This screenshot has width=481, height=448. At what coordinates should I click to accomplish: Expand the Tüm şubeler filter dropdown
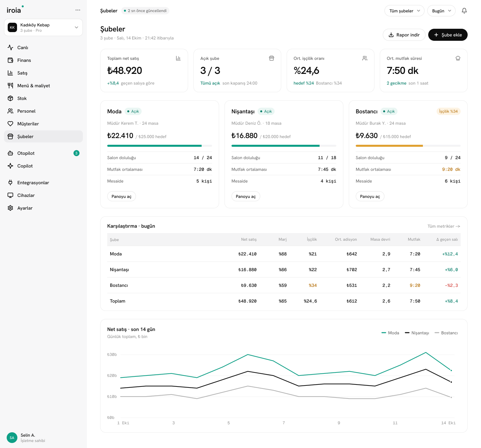tap(405, 11)
